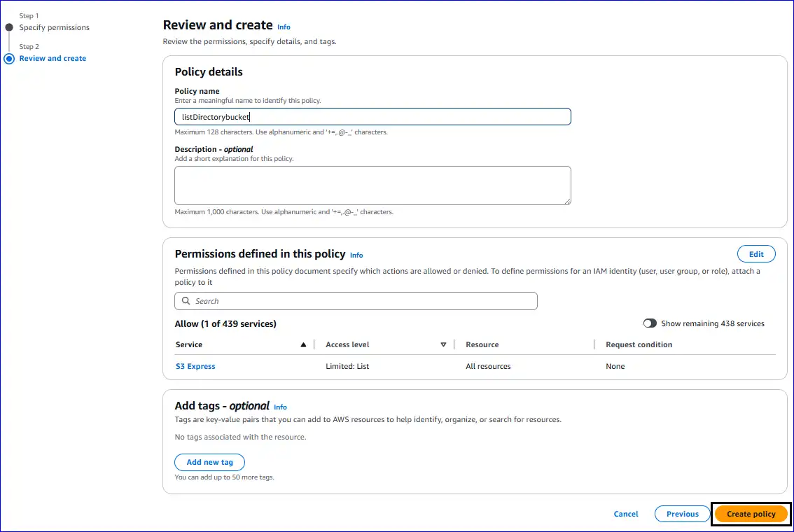794x532 pixels.
Task: Click the Create policy button
Action: pyautogui.click(x=751, y=513)
